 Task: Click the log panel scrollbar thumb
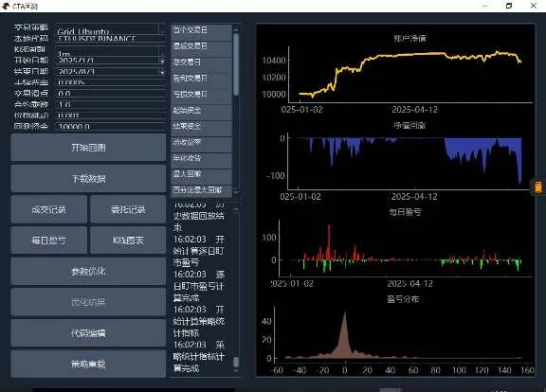click(236, 362)
